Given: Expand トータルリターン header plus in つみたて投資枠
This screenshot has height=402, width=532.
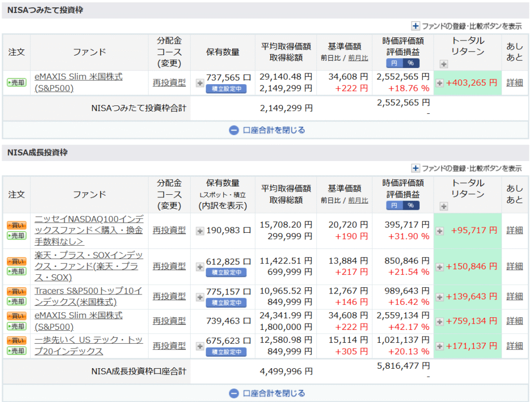Looking at the screenshot, I should click(x=444, y=64).
